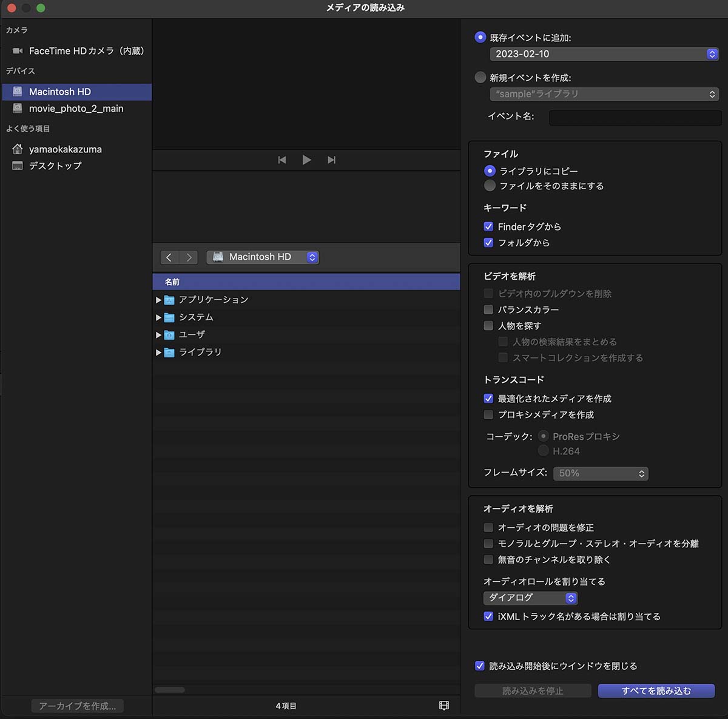
Task: Go back in the file browser
Action: click(169, 257)
